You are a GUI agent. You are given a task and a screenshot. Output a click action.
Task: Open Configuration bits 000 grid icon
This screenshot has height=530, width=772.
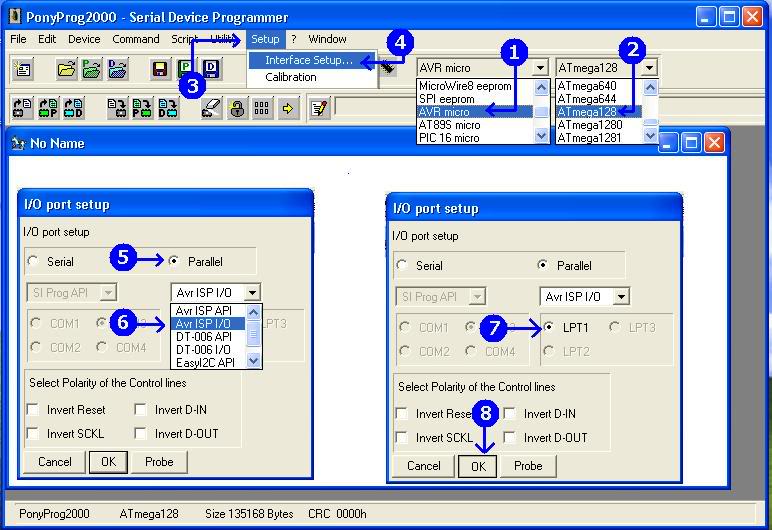point(262,108)
